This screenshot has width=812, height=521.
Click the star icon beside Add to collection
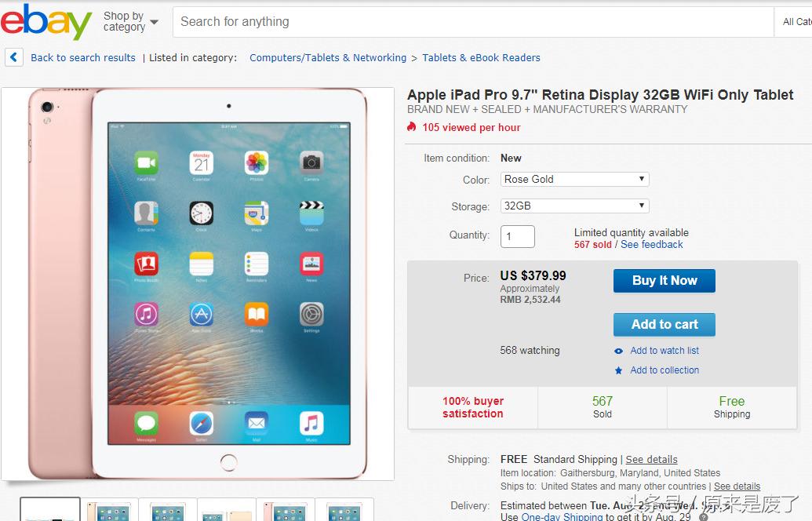click(x=618, y=370)
